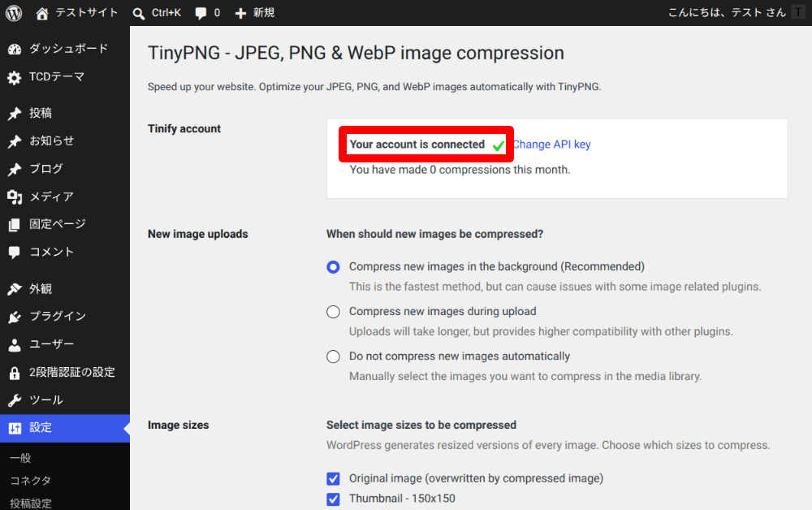812x510 pixels.
Task: Select Compress new images in the background
Action: pyautogui.click(x=333, y=266)
